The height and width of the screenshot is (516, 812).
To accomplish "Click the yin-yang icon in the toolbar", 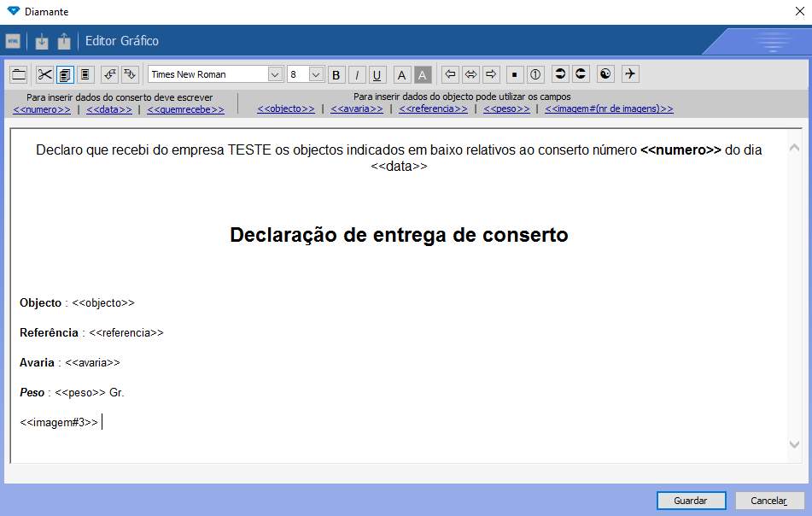I will pos(605,74).
